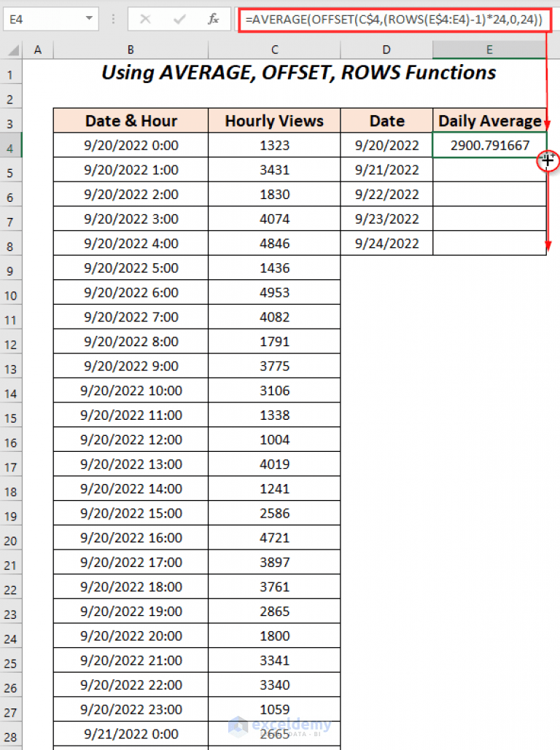This screenshot has width=560, height=750.
Task: Select the cell containing 9/20/2022 10:00
Action: pyautogui.click(x=131, y=391)
